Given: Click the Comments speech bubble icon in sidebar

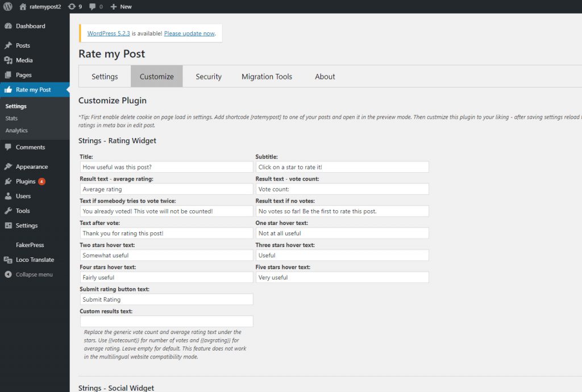Looking at the screenshot, I should point(8,147).
